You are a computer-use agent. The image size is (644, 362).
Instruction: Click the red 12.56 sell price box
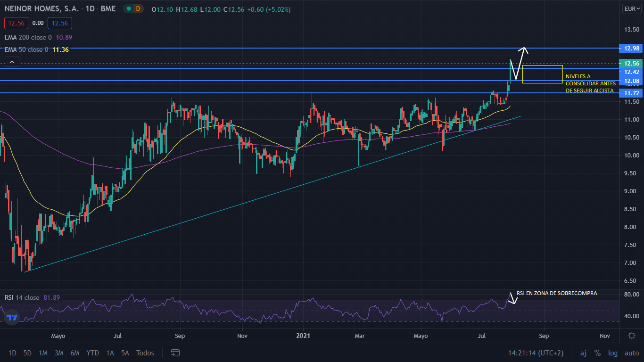[17, 23]
